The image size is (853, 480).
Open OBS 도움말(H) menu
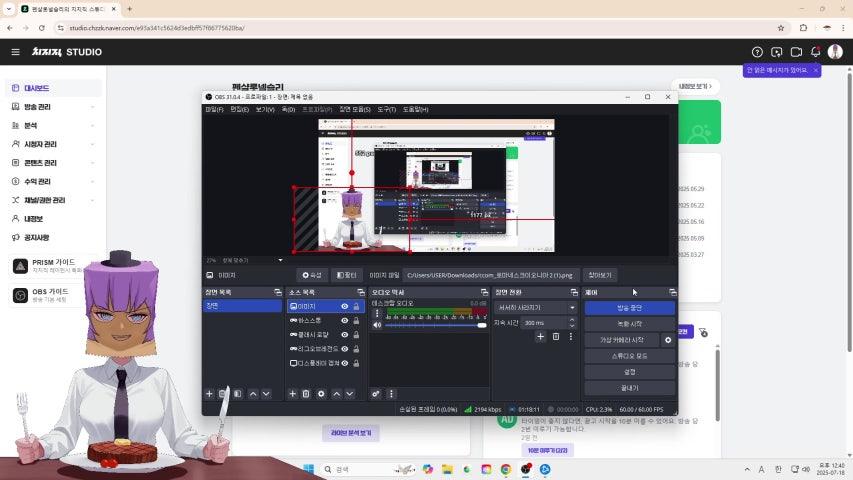(x=416, y=109)
